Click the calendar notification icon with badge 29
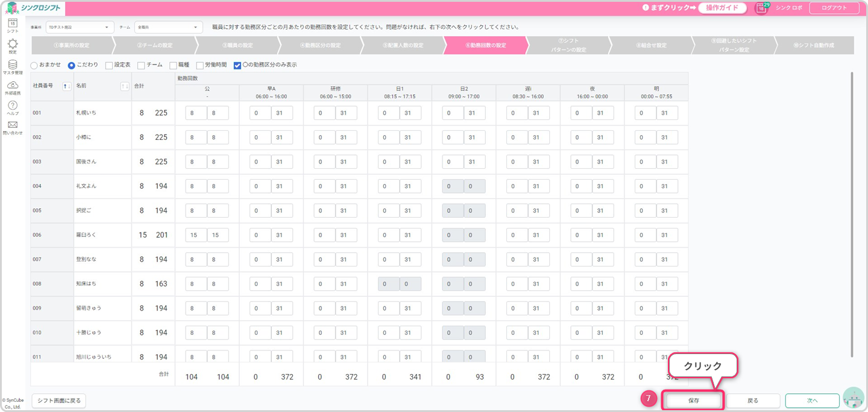Image resolution: width=868 pixels, height=412 pixels. (x=762, y=8)
